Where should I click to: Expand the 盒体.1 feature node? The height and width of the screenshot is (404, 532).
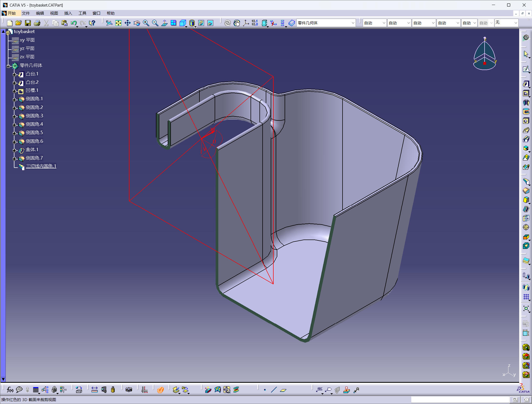click(x=14, y=150)
